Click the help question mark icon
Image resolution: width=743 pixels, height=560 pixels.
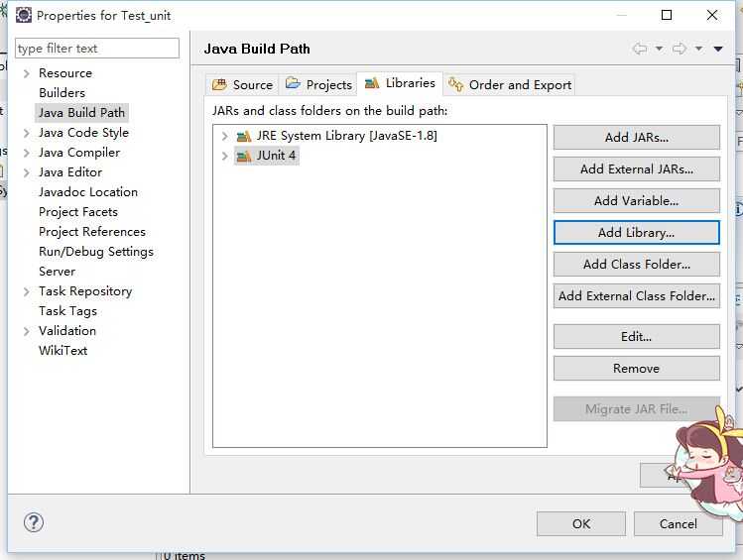pos(34,522)
